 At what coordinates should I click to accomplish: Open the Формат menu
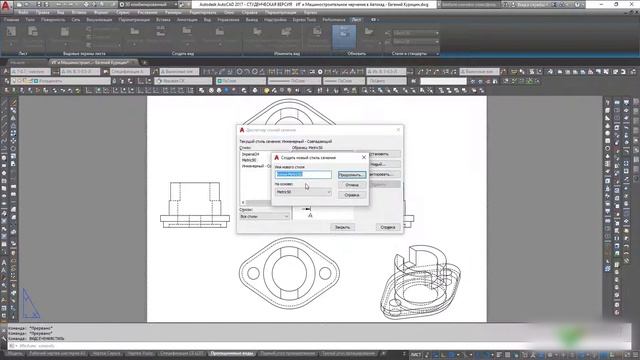[101, 12]
